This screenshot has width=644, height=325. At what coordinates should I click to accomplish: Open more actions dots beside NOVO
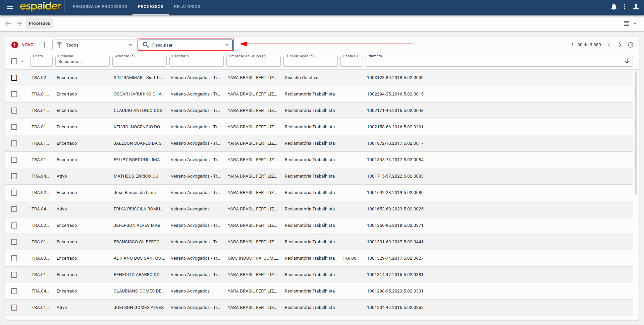click(x=44, y=45)
